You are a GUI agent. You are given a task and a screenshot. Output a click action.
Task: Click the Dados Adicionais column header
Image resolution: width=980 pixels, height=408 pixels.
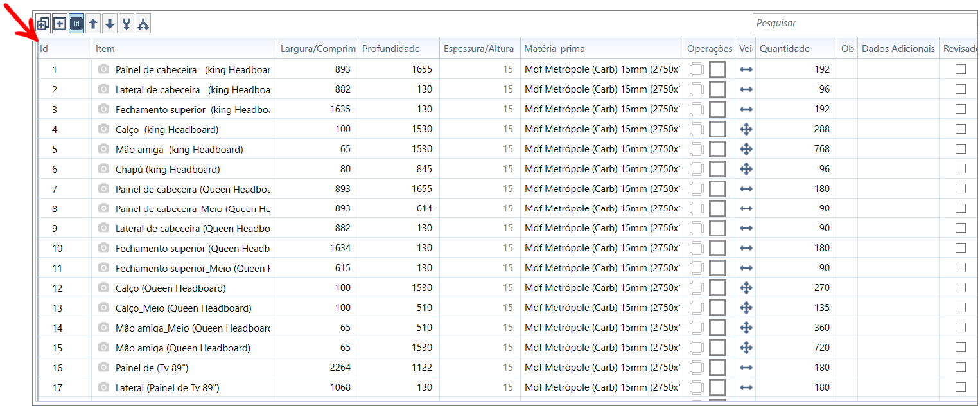[898, 48]
